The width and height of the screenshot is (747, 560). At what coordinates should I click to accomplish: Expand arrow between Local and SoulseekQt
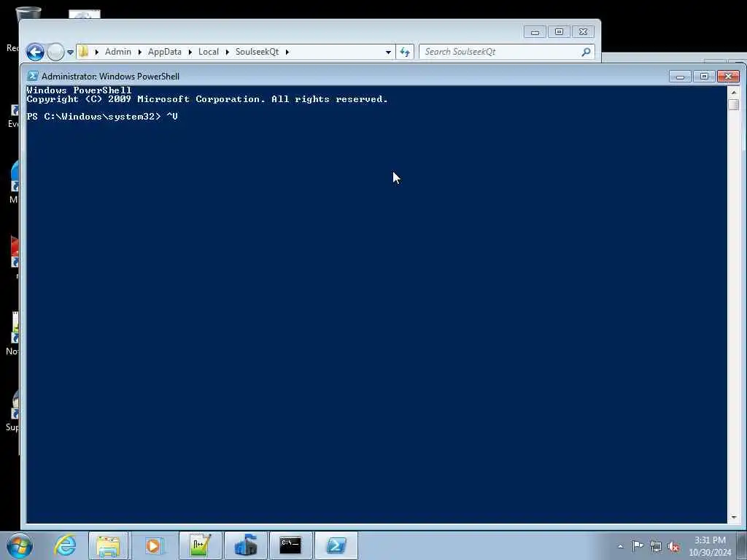coord(228,52)
